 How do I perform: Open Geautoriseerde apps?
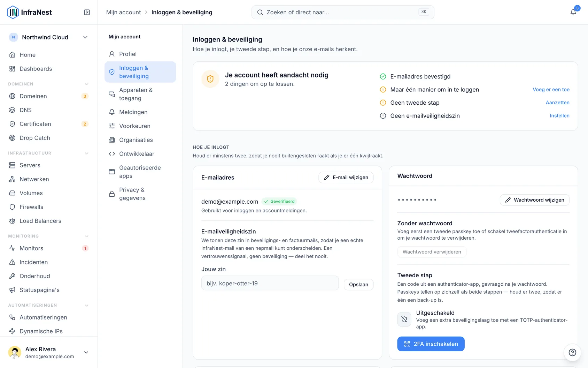(140, 172)
